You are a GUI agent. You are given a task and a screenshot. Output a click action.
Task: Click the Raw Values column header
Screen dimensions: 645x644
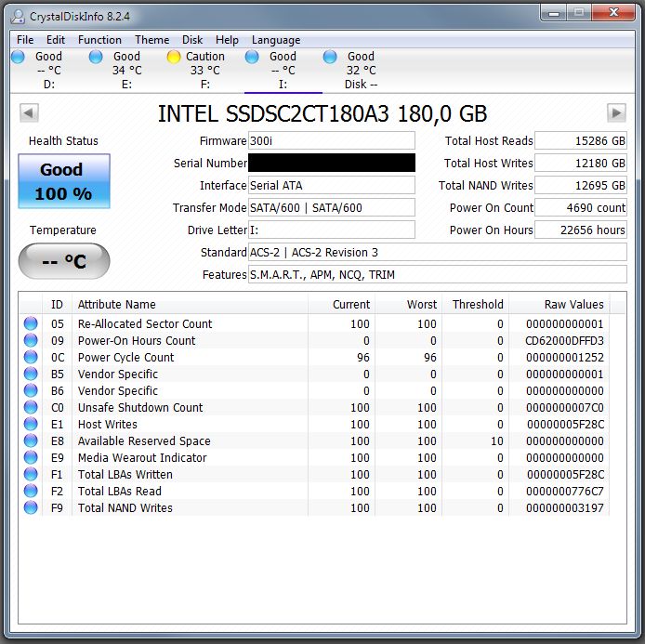click(559, 304)
